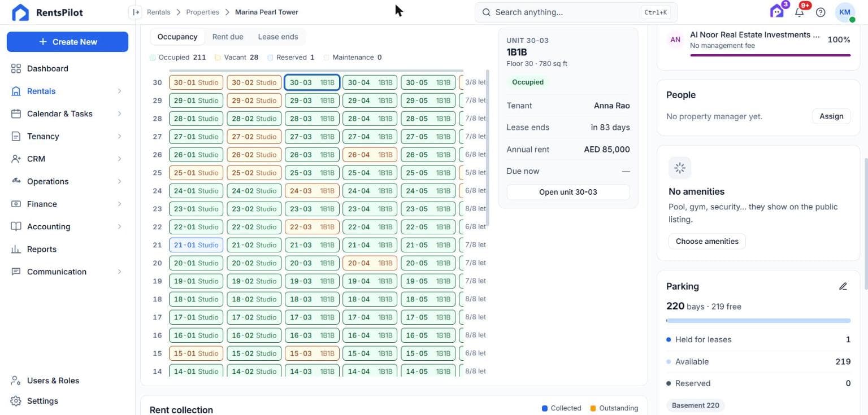Expand the Finance menu chevron

(119, 204)
